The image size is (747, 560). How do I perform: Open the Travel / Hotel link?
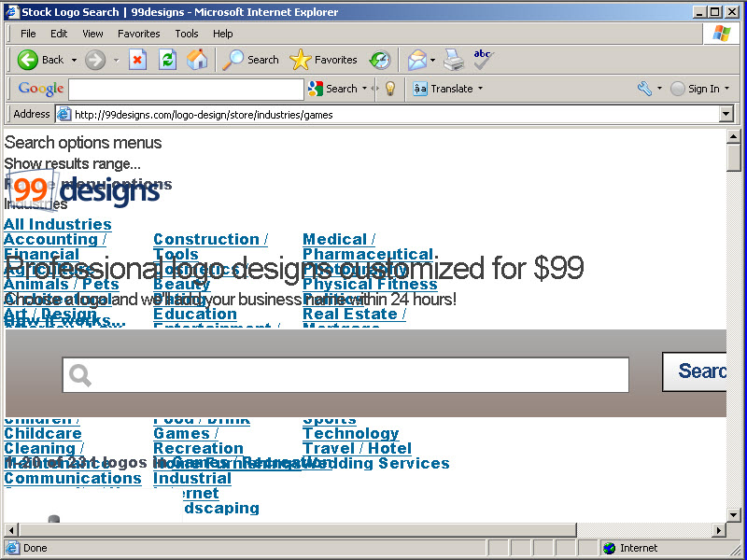pos(357,449)
